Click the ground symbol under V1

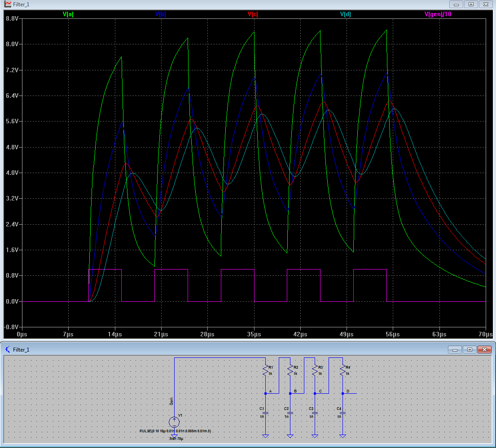coord(174,435)
